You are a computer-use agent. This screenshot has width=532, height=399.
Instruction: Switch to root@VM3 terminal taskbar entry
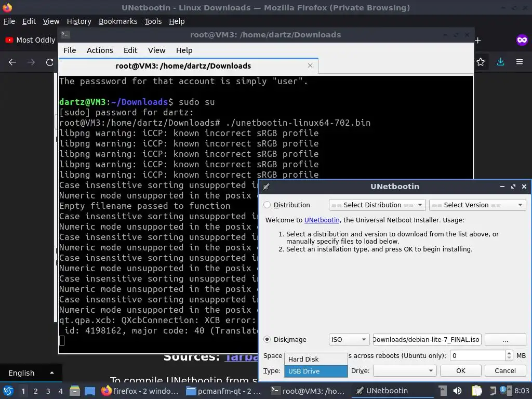pyautogui.click(x=308, y=391)
